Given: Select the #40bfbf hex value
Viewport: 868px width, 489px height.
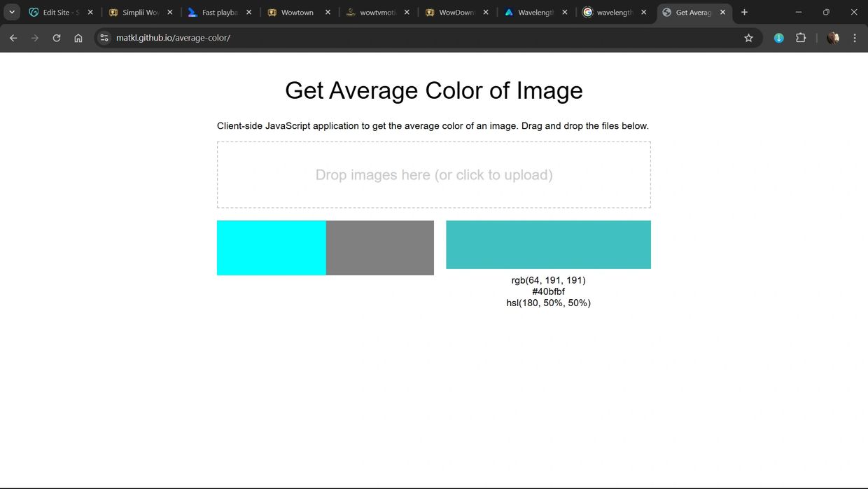Looking at the screenshot, I should tap(549, 291).
